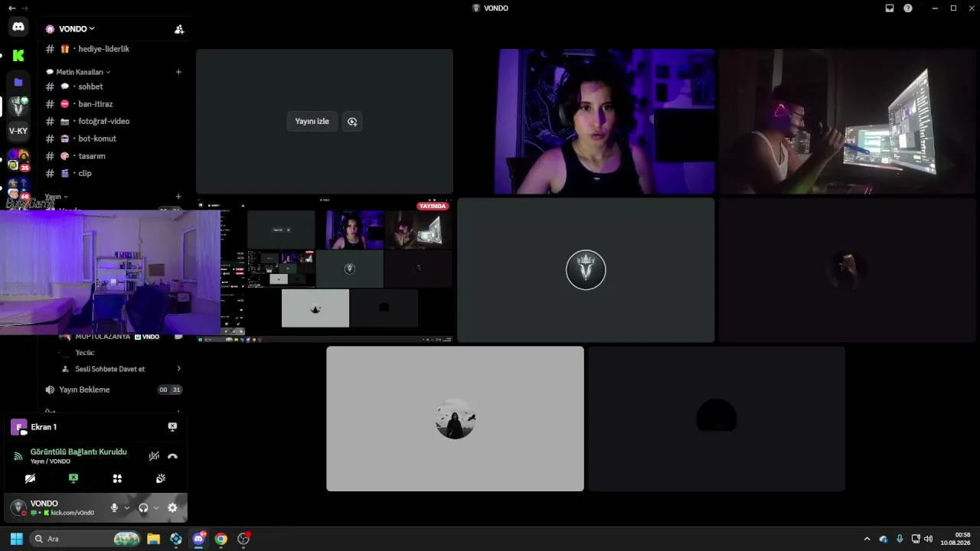This screenshot has width=980, height=551.
Task: Mute the microphone
Action: tap(114, 507)
